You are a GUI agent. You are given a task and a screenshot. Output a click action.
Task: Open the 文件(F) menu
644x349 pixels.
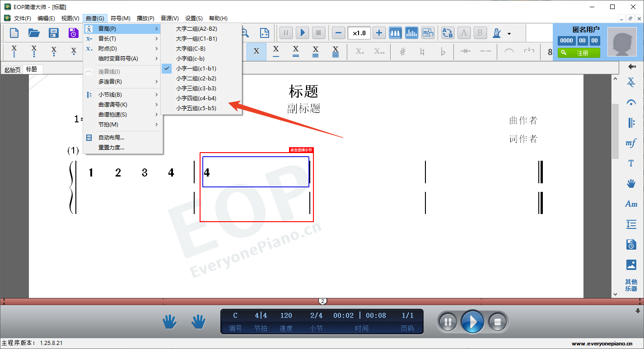click(23, 19)
